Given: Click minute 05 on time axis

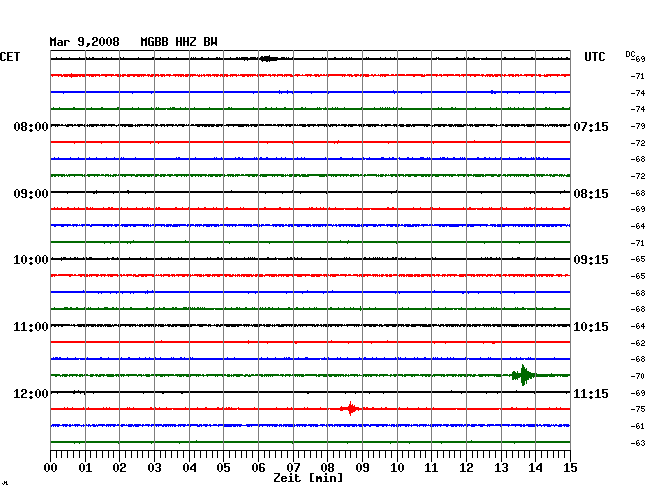Looking at the screenshot, I should (223, 467).
